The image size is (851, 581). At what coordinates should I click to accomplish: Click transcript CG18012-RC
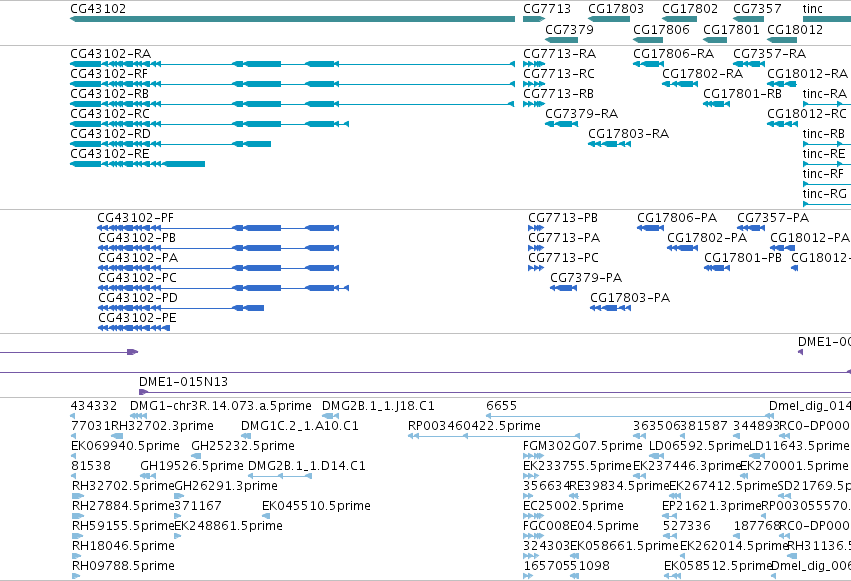click(782, 124)
